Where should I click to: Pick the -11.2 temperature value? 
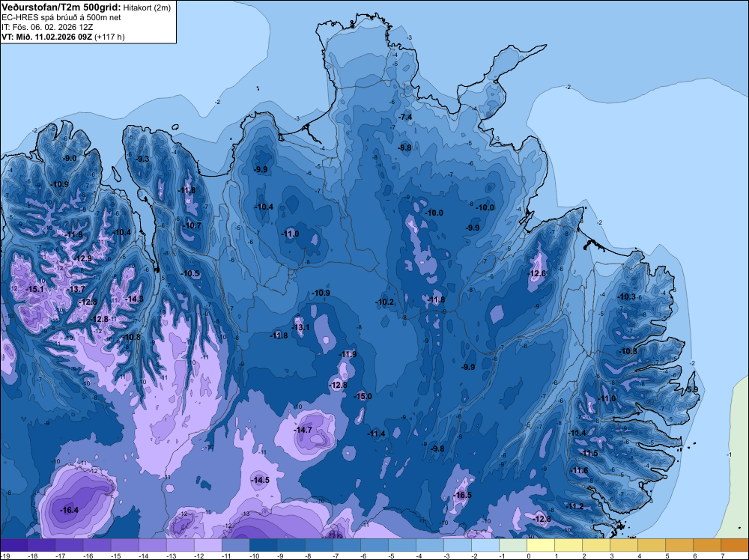[574, 506]
